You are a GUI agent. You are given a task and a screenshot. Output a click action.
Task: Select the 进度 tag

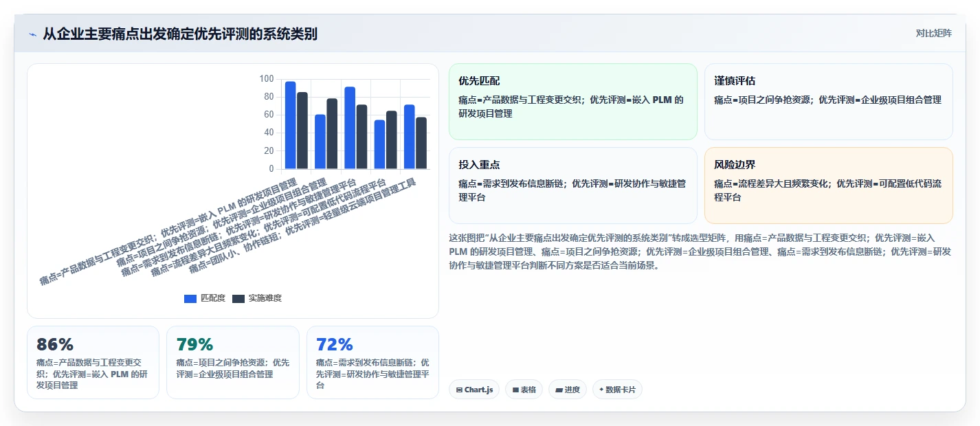click(x=568, y=390)
